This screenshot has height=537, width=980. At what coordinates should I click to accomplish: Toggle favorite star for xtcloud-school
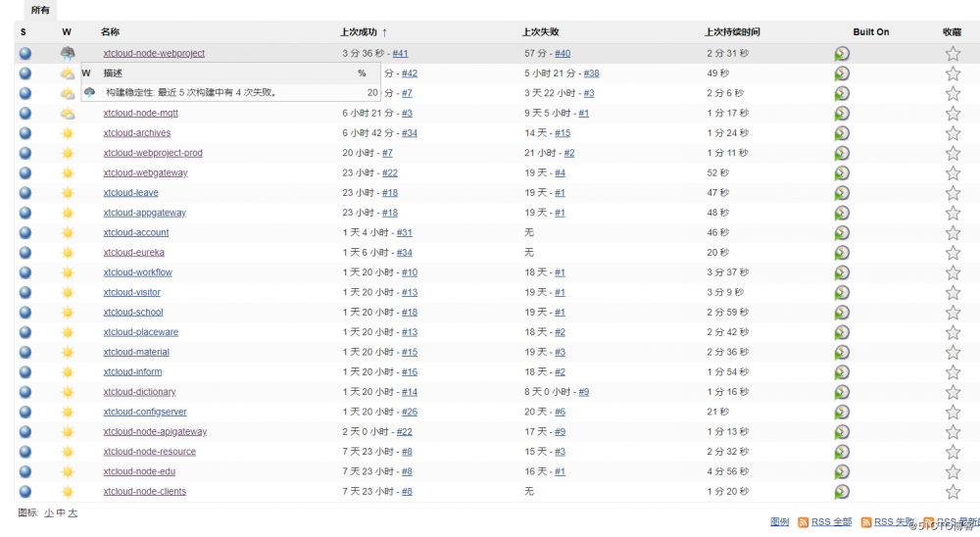(x=953, y=313)
